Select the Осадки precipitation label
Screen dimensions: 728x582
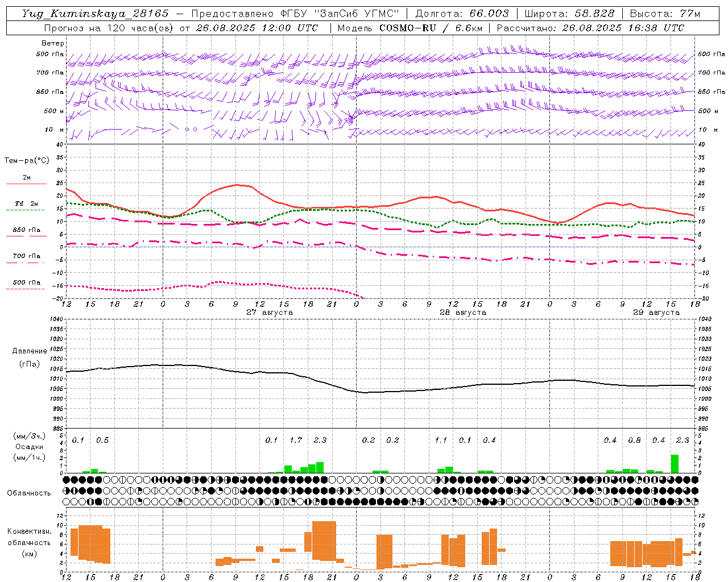point(30,447)
